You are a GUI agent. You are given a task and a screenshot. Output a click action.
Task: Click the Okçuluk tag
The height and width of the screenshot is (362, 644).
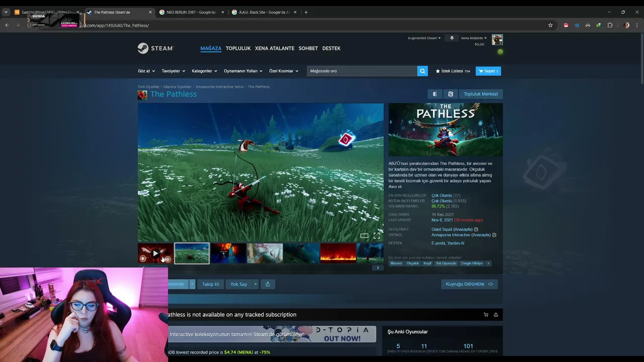(413, 263)
